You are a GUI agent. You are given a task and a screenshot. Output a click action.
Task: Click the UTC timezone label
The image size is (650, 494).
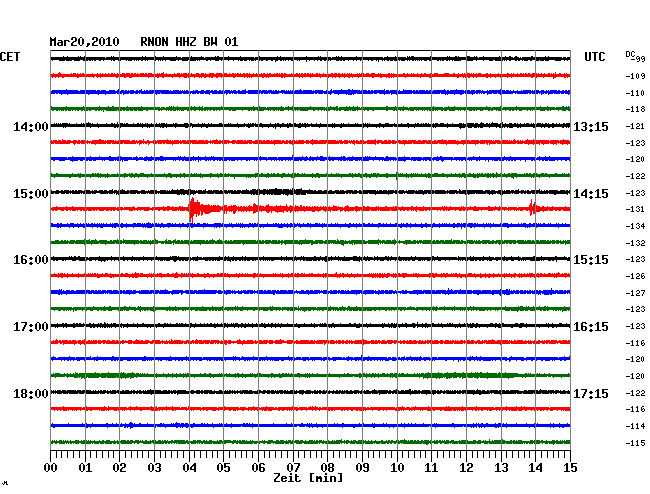click(x=594, y=57)
